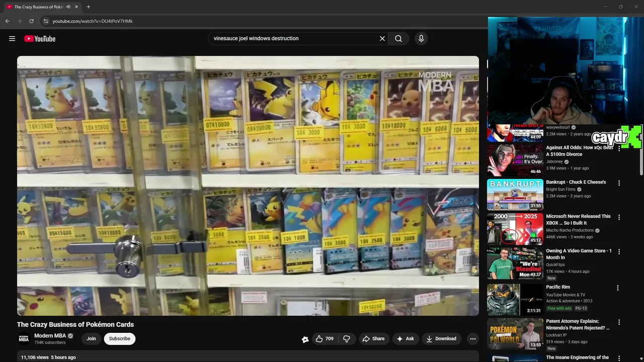Open options for Microsoft Never Released video
644x362 pixels.
point(619,217)
